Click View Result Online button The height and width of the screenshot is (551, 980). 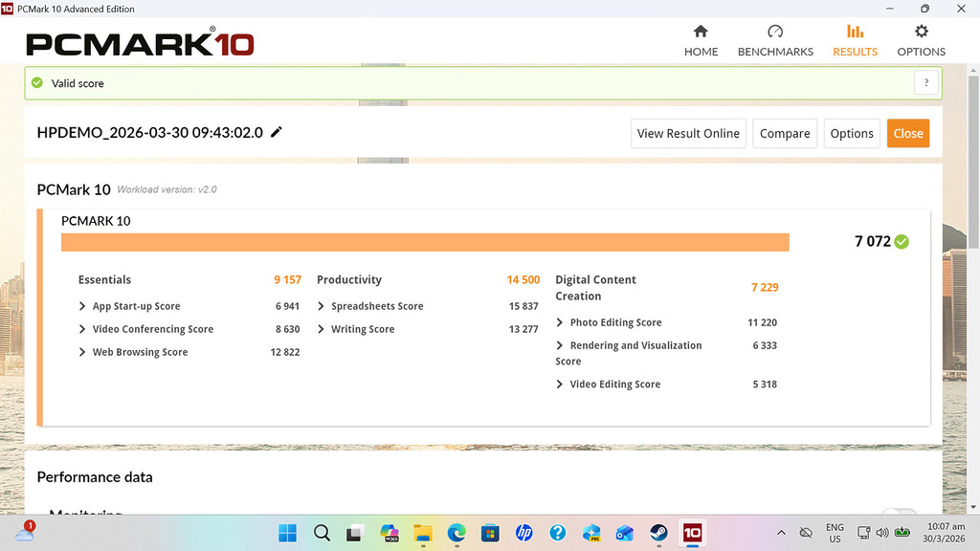[688, 133]
